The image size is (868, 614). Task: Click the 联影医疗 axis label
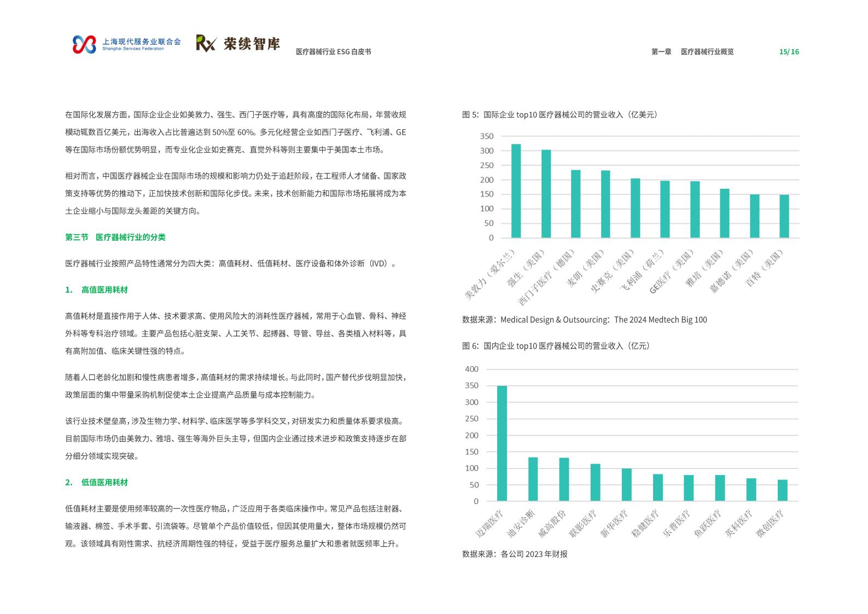tap(584, 524)
